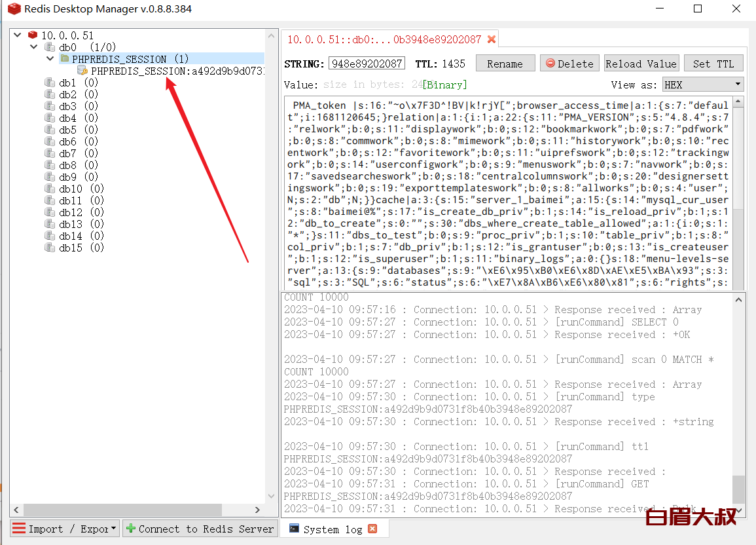Click the db5 database icon

(50, 130)
